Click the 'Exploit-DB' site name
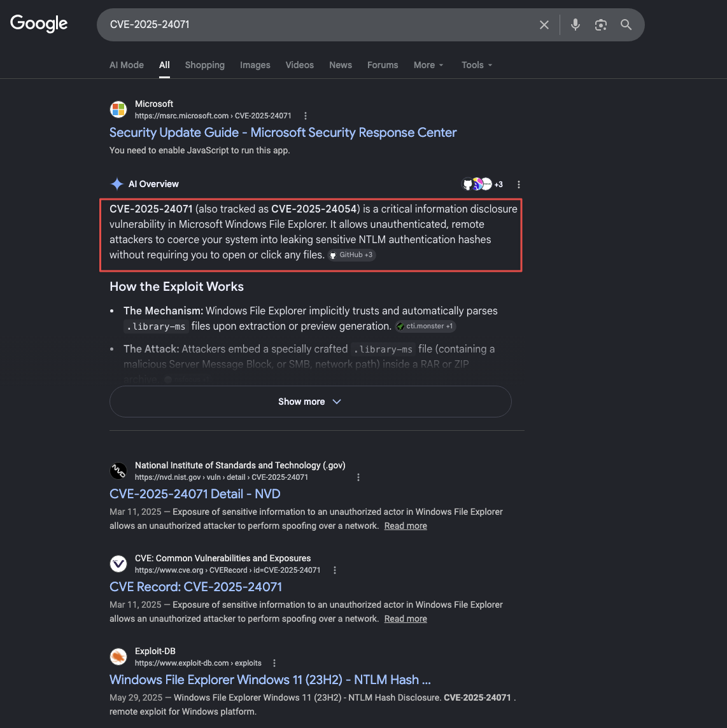The width and height of the screenshot is (727, 728). tap(155, 651)
